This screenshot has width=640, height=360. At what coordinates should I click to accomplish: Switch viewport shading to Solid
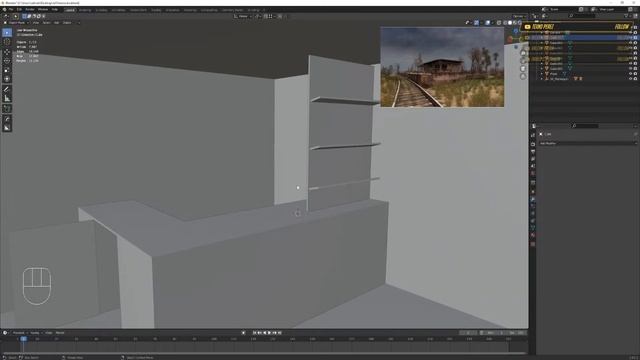[510, 23]
